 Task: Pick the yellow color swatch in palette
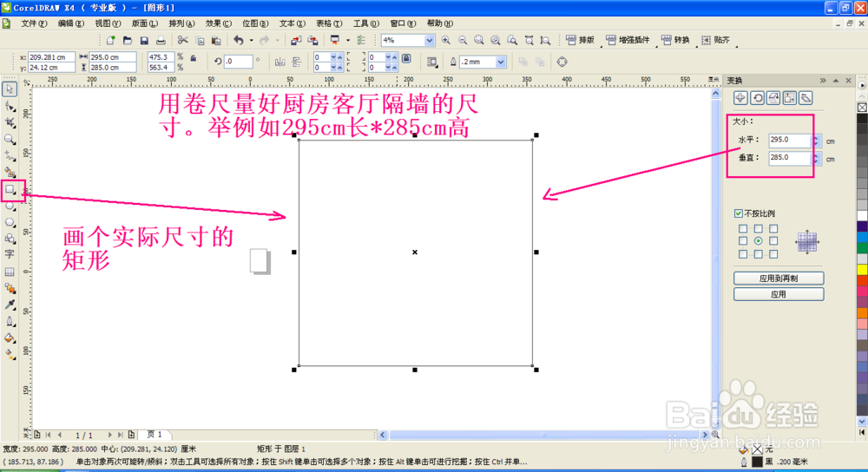point(863,270)
